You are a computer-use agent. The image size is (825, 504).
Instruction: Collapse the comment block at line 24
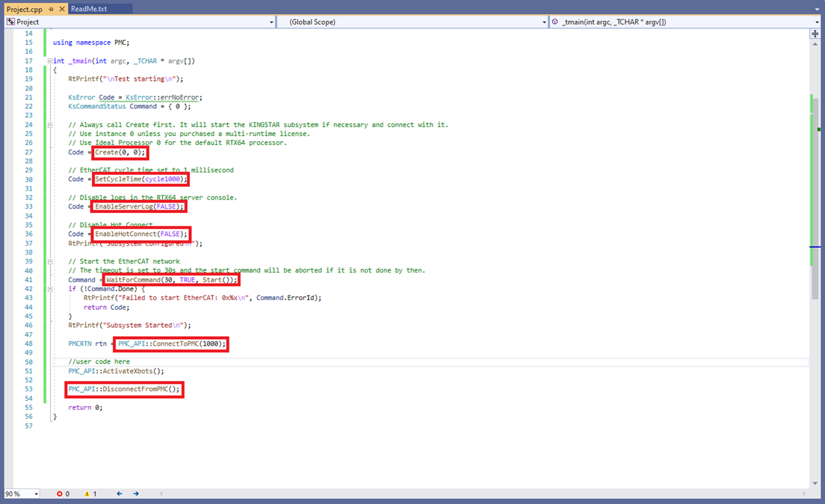(x=49, y=125)
